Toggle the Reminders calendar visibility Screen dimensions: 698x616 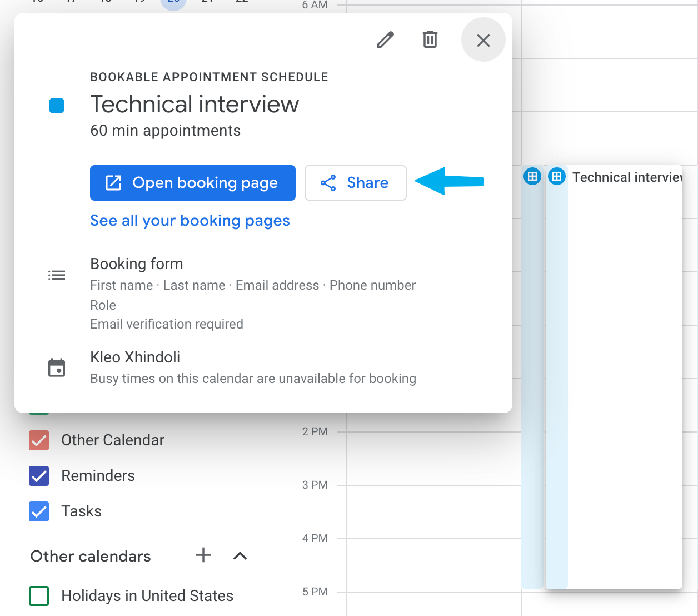pos(38,475)
